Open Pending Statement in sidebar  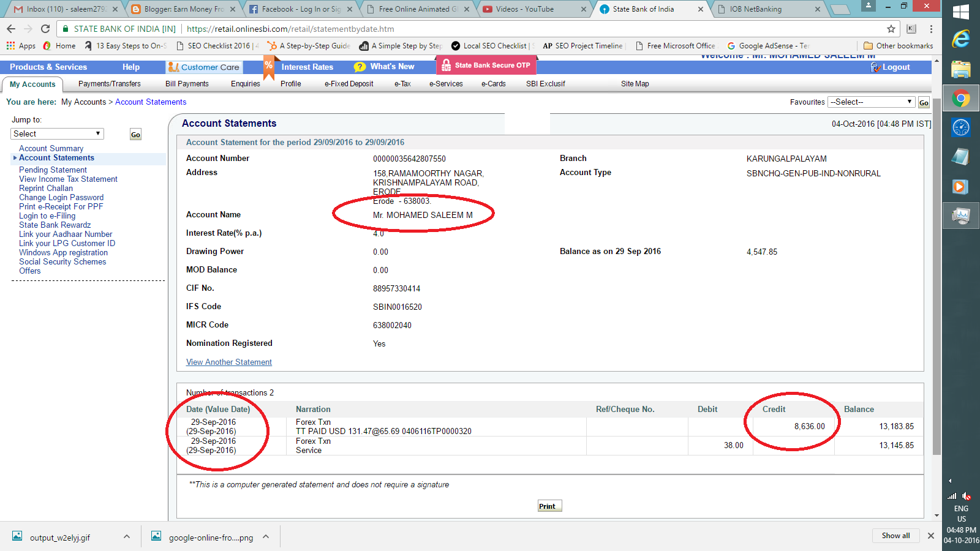[x=53, y=170]
